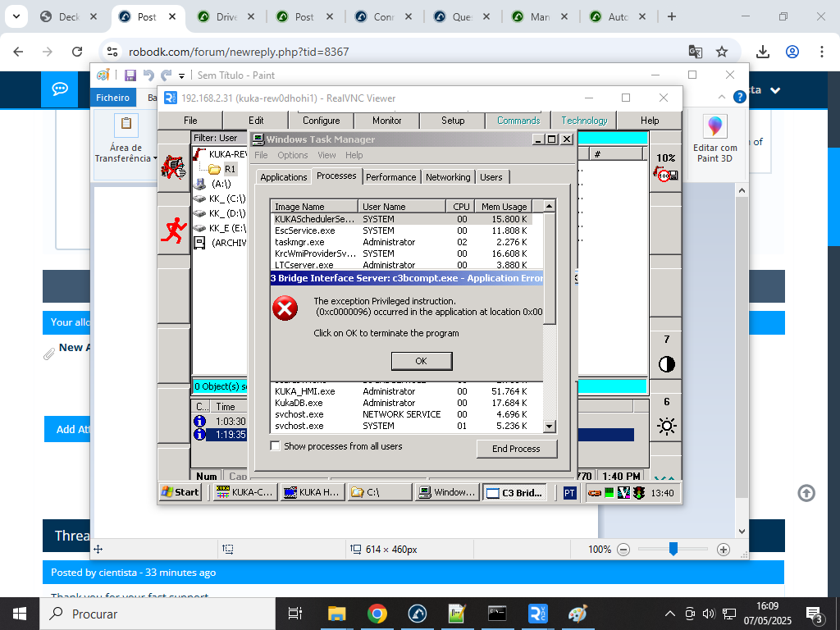
Task: Switch to KUKA H... taskbar item
Action: click(313, 492)
